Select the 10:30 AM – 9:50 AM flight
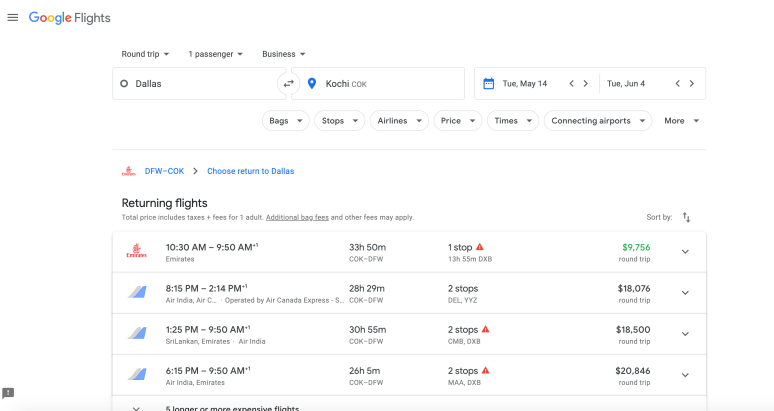 click(x=409, y=252)
